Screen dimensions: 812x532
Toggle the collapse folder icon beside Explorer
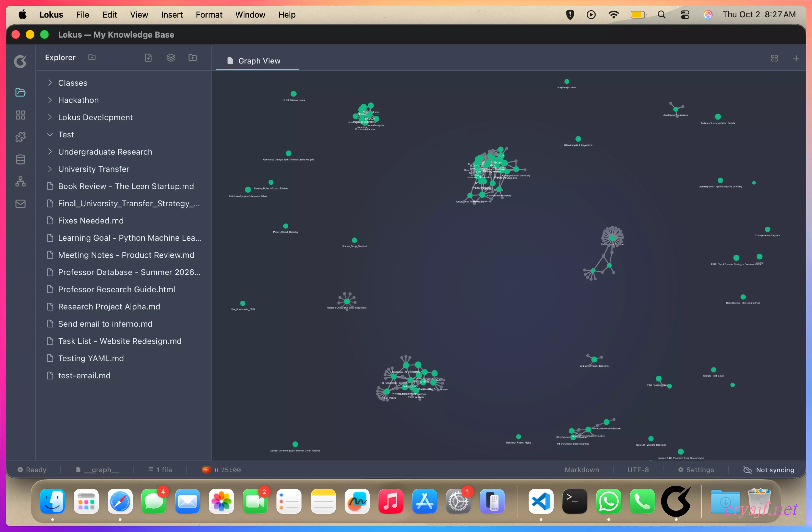pyautogui.click(x=92, y=57)
